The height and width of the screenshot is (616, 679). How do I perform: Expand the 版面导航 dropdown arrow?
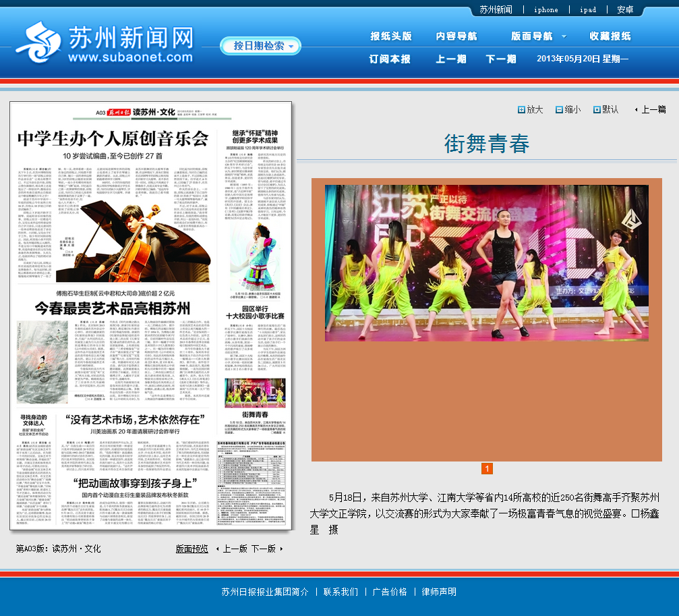click(564, 36)
